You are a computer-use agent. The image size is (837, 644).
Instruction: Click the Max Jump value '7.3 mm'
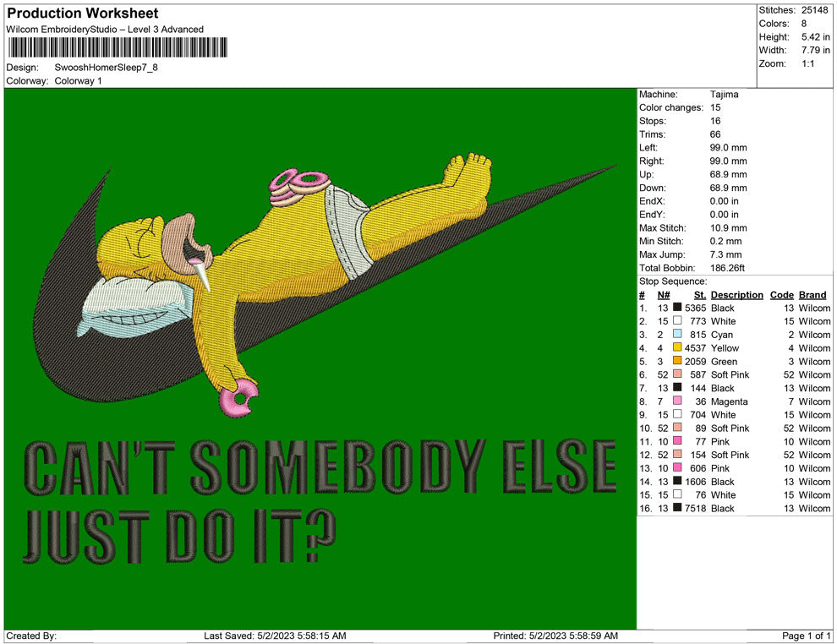tap(726, 254)
